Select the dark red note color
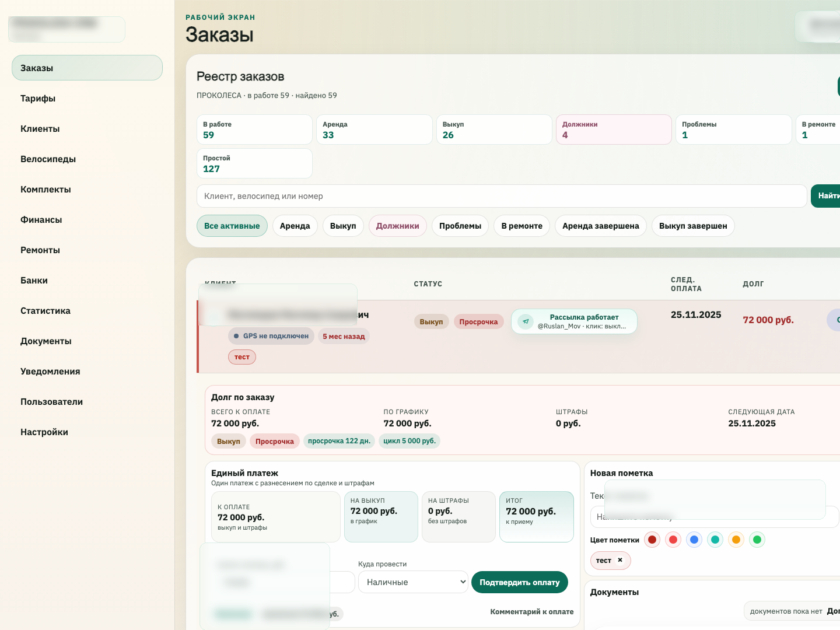840x630 pixels. coord(652,540)
